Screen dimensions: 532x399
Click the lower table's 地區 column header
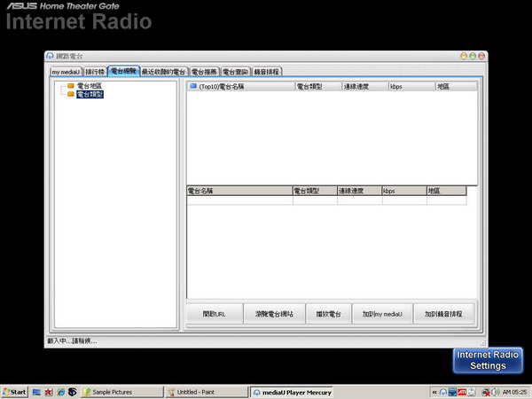447,191
